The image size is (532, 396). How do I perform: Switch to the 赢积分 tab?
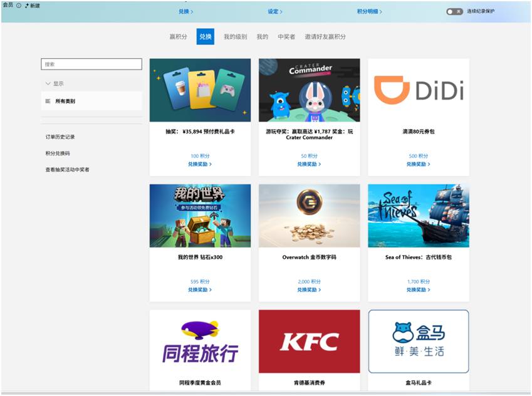point(178,36)
